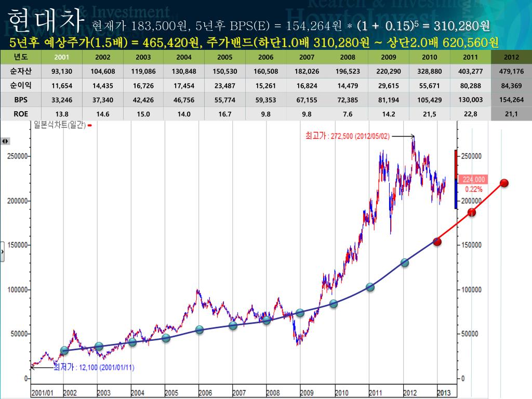Image resolution: width=532 pixels, height=399 pixels.
Task: Click the teal BPS marker on the 2008 gridline
Action: tap(267, 320)
